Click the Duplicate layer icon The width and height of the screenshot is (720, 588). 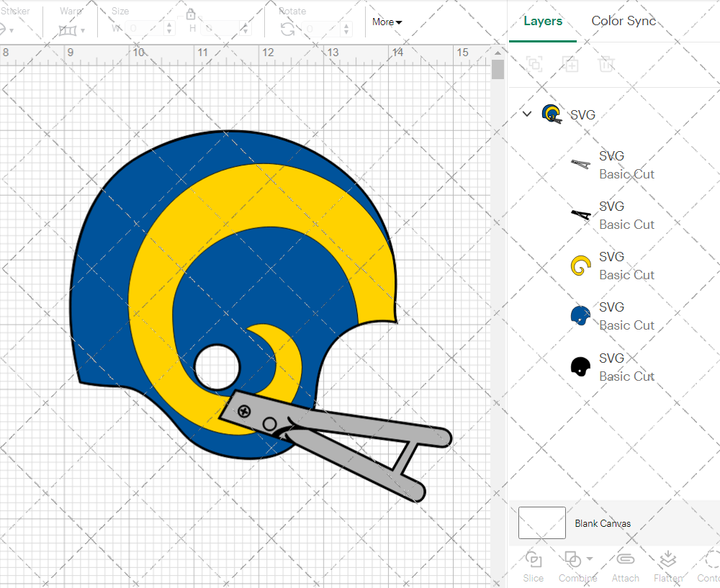(x=570, y=64)
